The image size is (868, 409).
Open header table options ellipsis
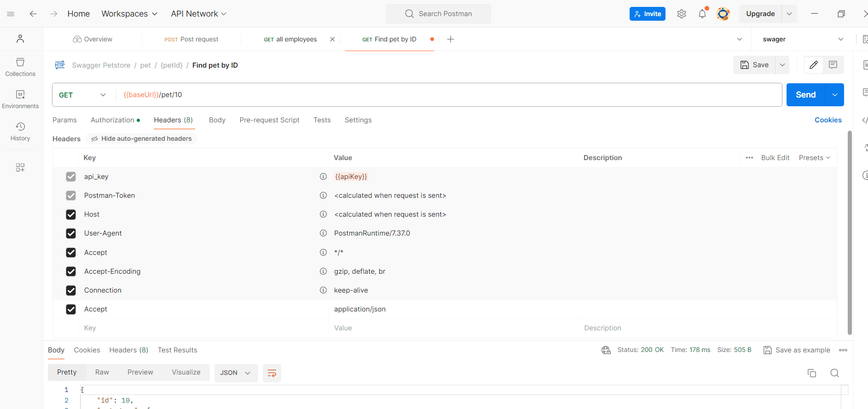749,158
